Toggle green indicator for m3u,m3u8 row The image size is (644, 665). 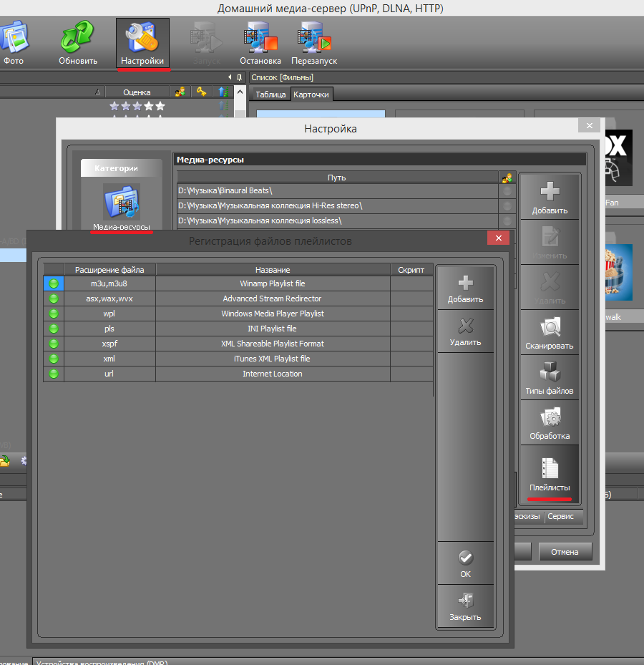coord(54,283)
